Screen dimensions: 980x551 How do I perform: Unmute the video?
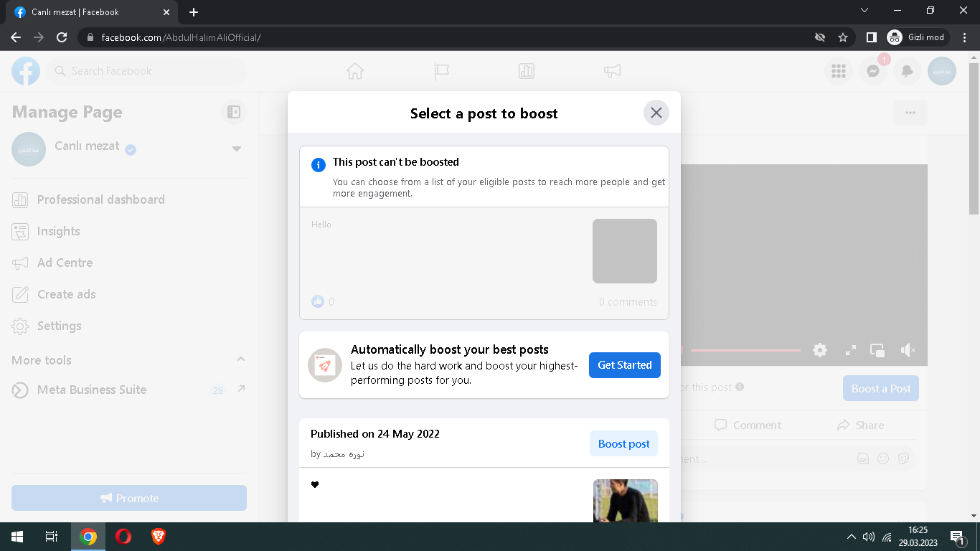pyautogui.click(x=908, y=350)
